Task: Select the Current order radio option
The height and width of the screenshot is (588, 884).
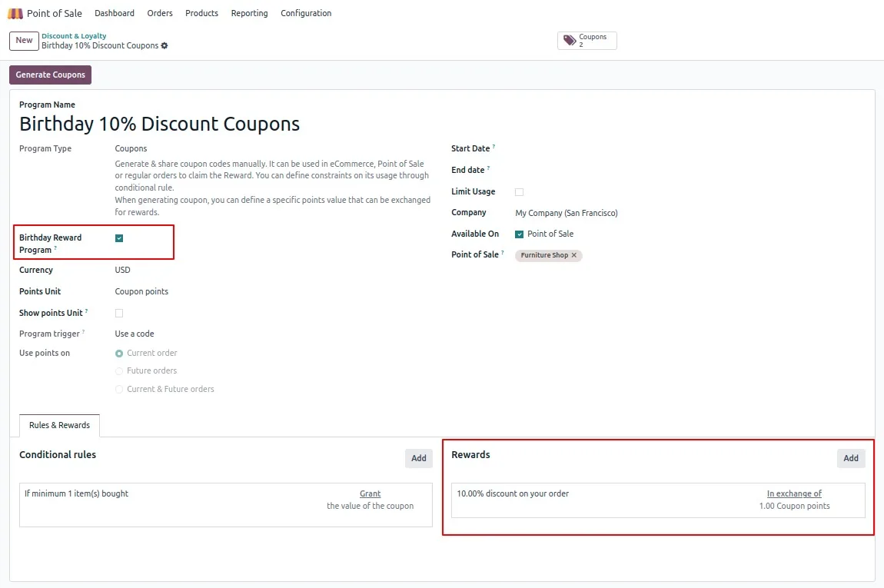Action: coord(119,354)
